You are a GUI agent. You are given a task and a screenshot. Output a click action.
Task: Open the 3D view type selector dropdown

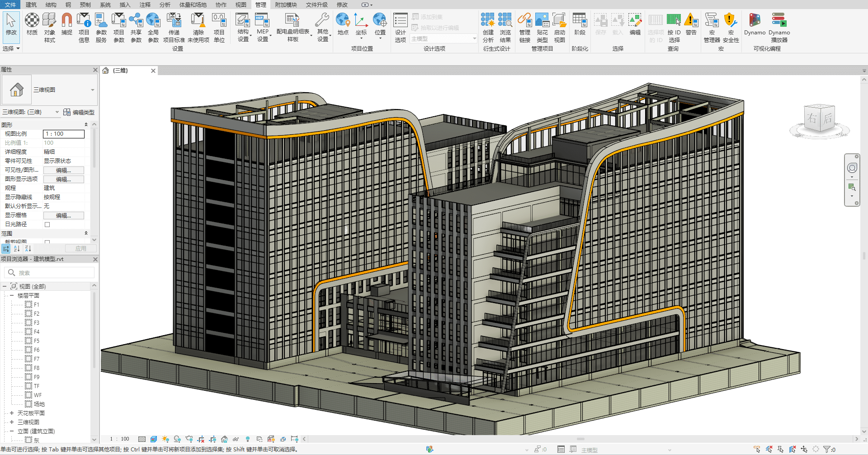tap(92, 90)
